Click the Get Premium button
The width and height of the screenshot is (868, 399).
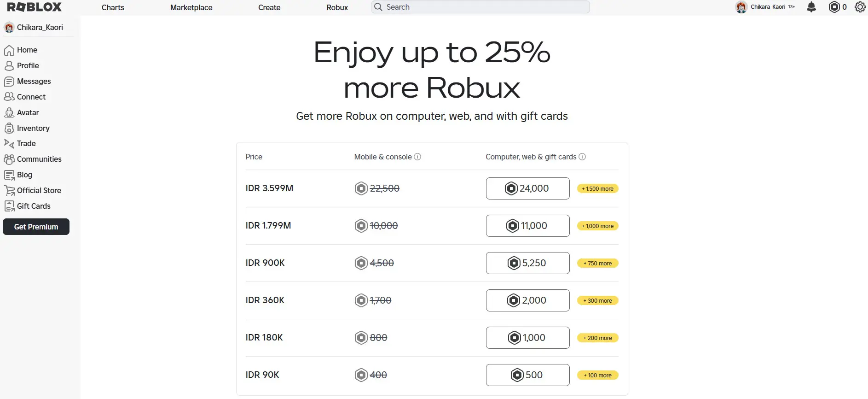coord(36,227)
